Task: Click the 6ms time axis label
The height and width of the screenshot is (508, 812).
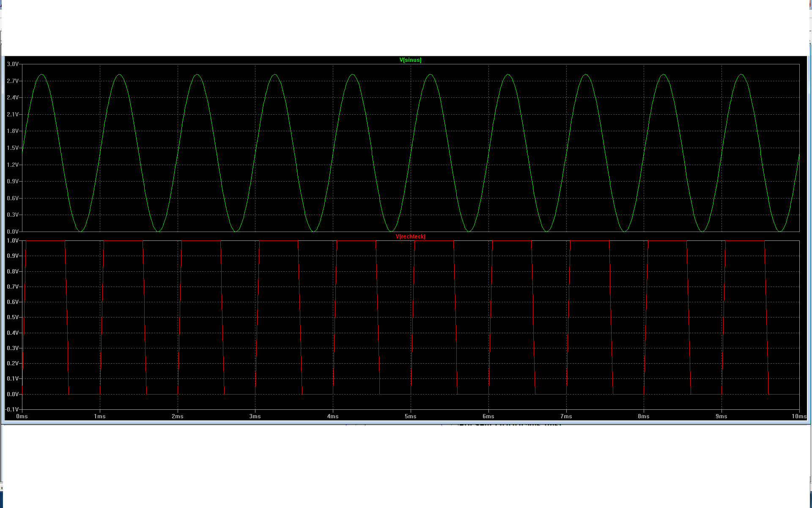Action: (x=488, y=417)
